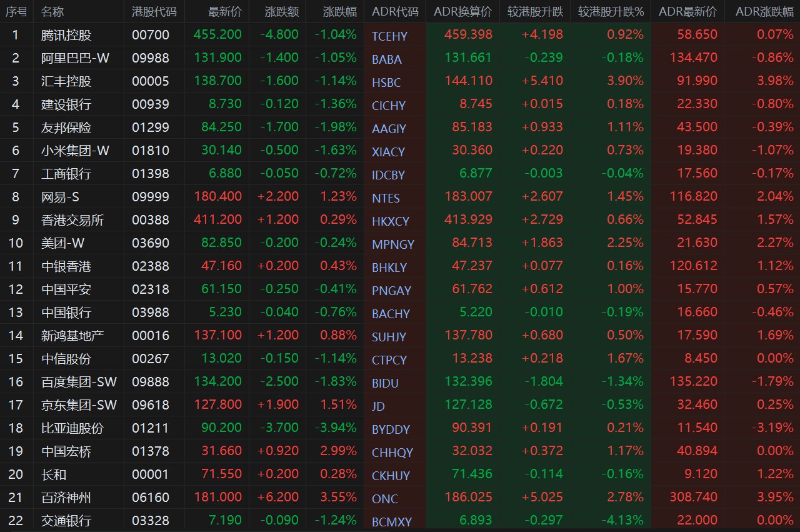Select the ADR code XIACY
Viewport: 800px width, 532px height.
coord(388,152)
